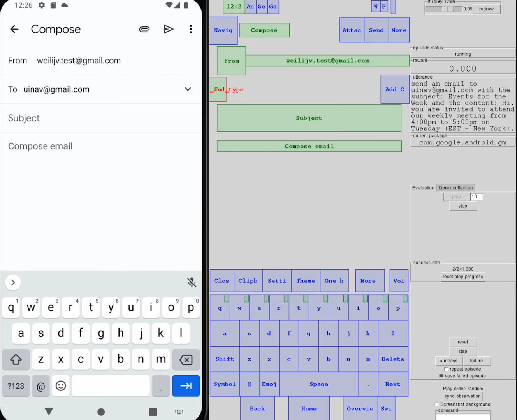Screen dimensions: 517x420
Task: Tap the square overview button in navigation bar
Action: point(153,412)
